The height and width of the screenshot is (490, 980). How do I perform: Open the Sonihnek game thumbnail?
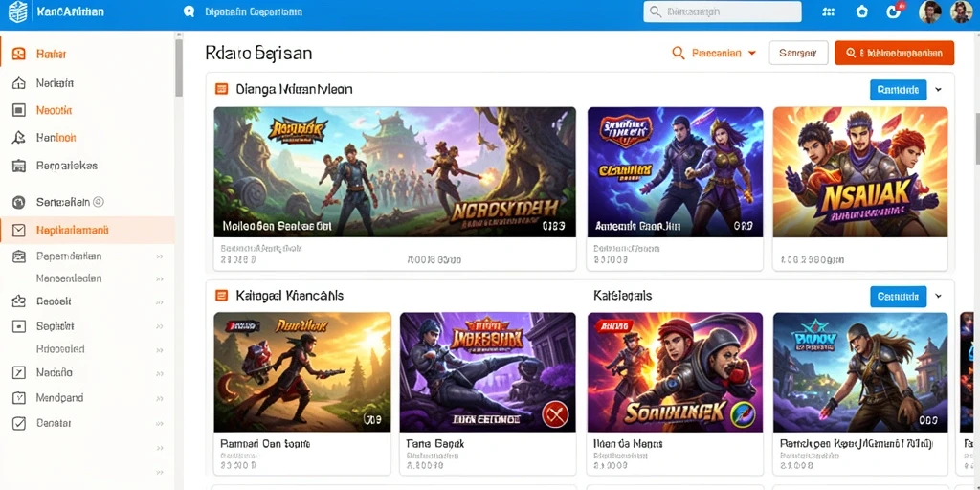(x=675, y=372)
